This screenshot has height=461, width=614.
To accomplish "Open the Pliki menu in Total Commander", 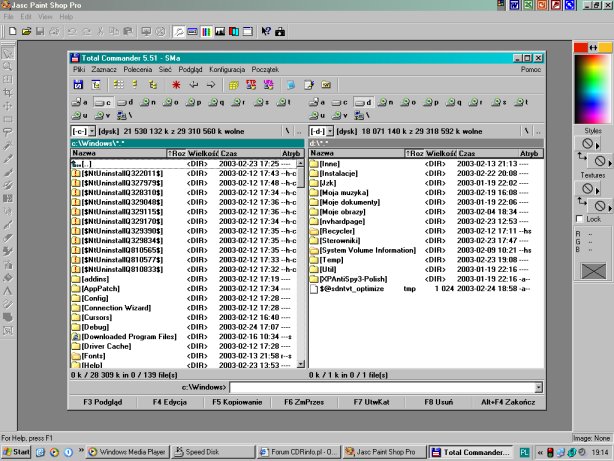I will (x=79, y=69).
